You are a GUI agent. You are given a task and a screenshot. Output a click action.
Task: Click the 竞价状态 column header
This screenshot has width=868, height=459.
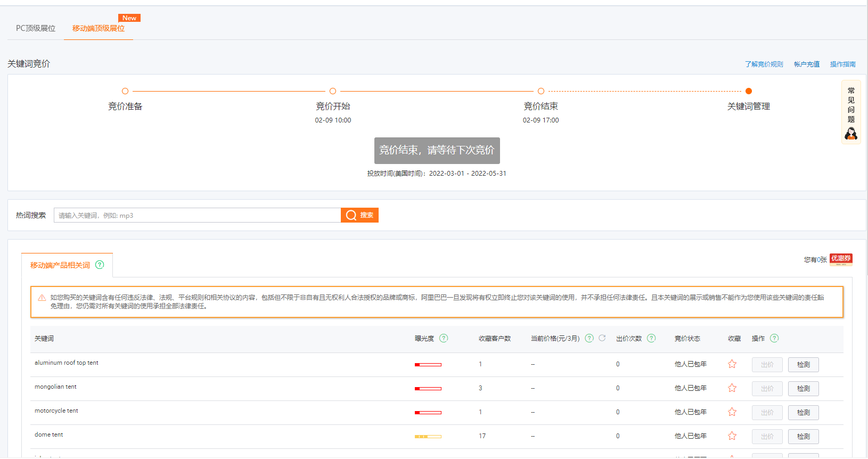(x=687, y=339)
